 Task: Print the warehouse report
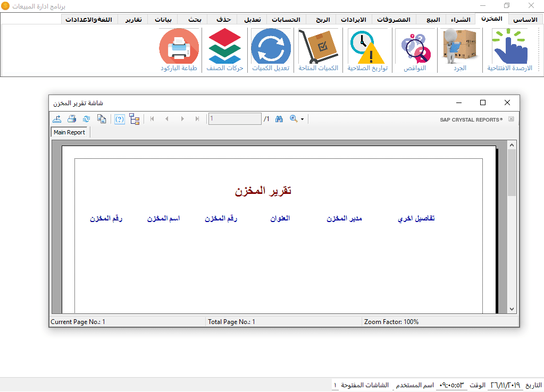[x=72, y=118]
